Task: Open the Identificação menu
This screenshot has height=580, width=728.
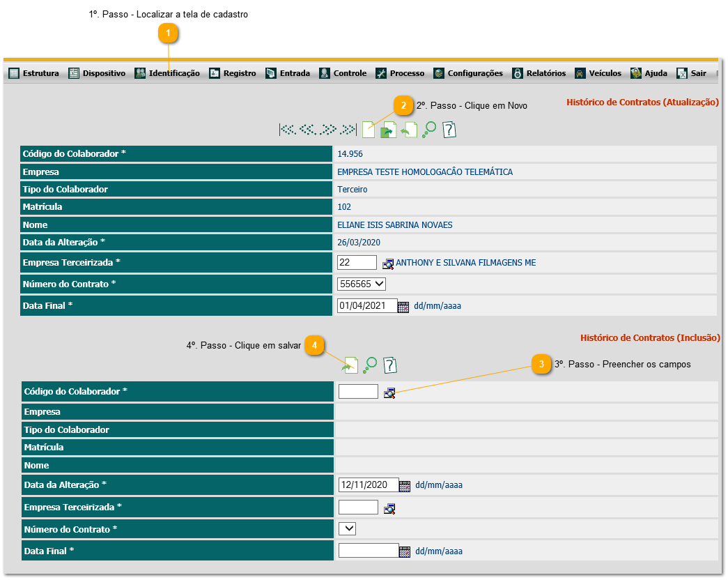Action: pyautogui.click(x=167, y=73)
